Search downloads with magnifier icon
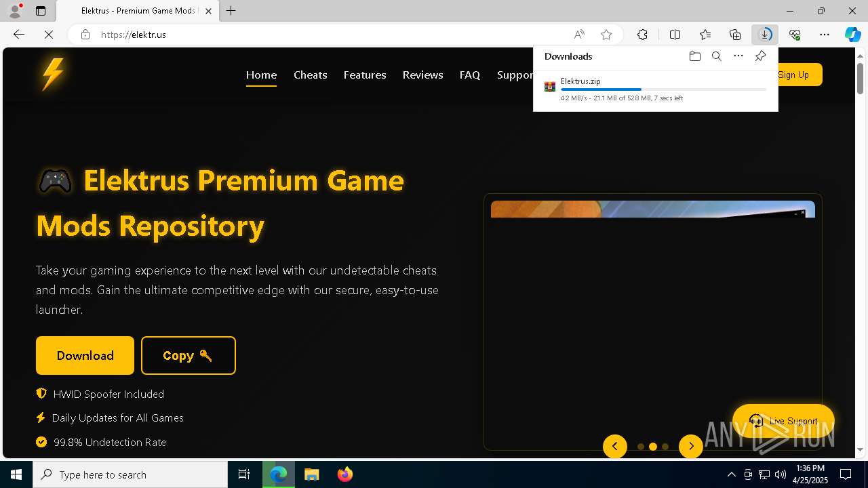868x488 pixels. (x=716, y=56)
